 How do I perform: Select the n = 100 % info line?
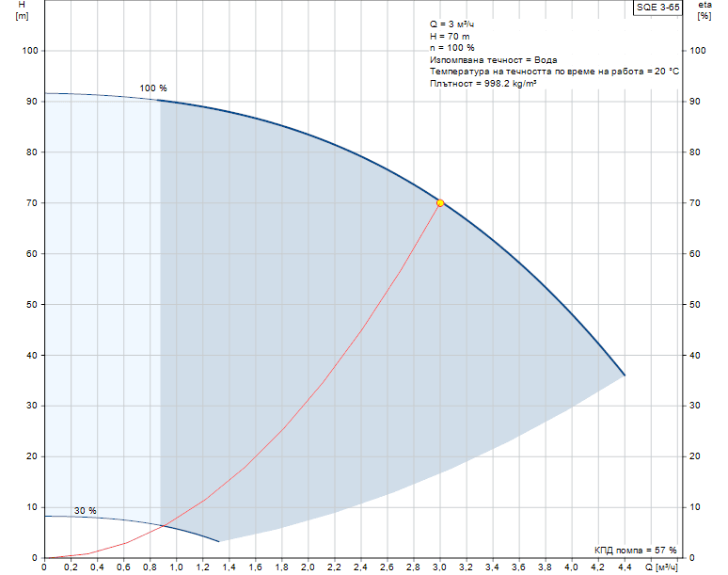(452, 48)
